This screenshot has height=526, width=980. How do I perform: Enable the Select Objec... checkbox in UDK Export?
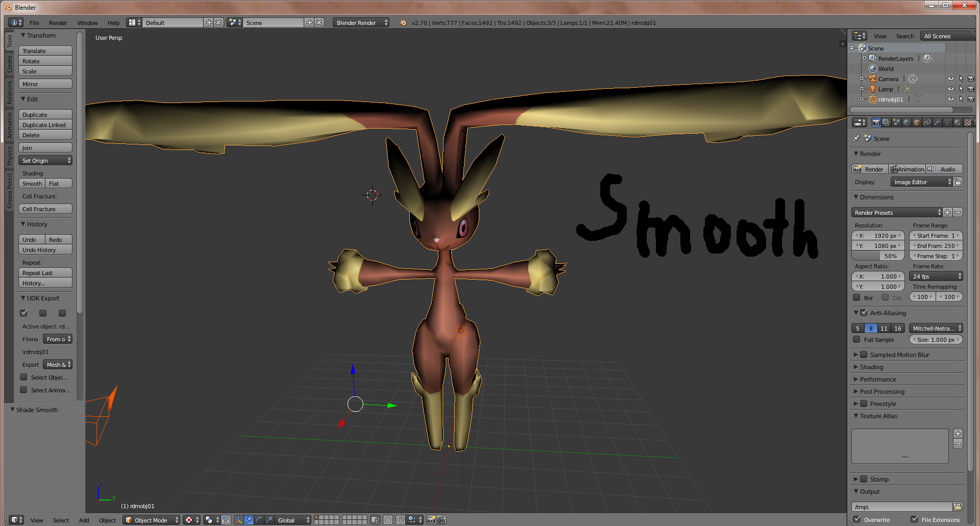tap(23, 377)
